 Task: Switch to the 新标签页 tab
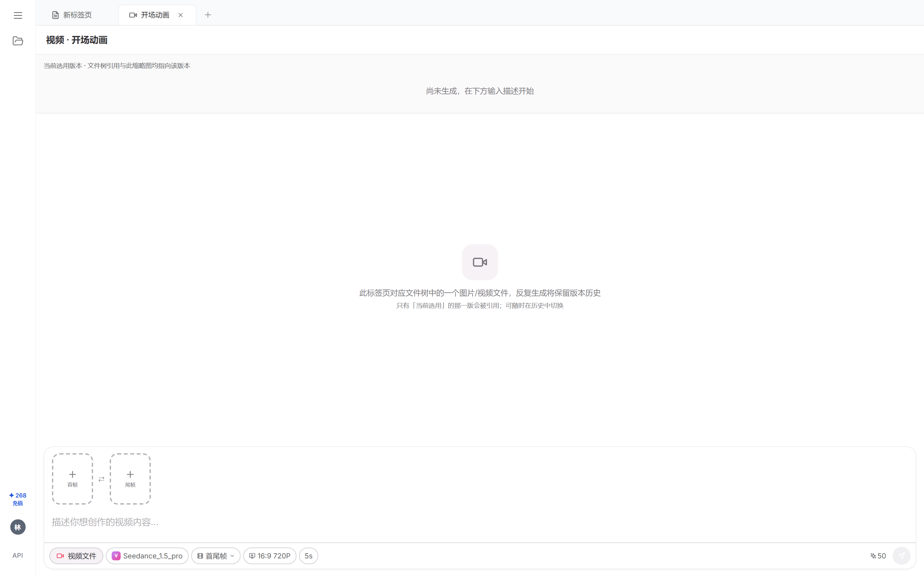[x=73, y=15]
